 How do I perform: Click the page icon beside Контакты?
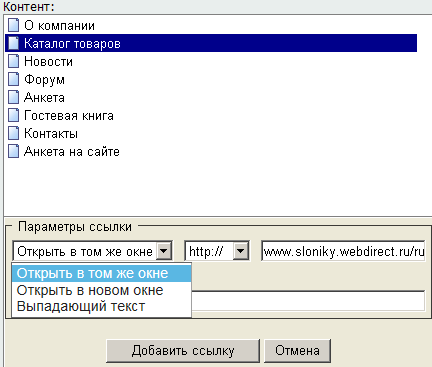point(14,133)
